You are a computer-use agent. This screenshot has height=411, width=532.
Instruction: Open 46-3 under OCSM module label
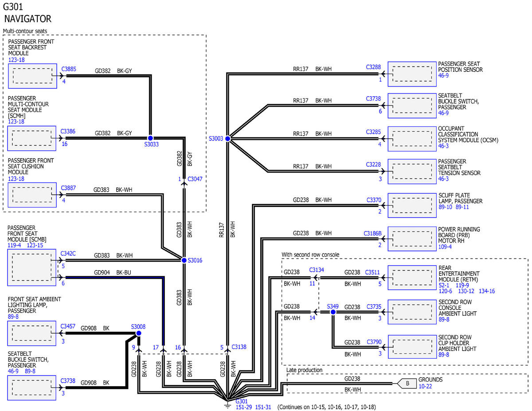pos(443,146)
